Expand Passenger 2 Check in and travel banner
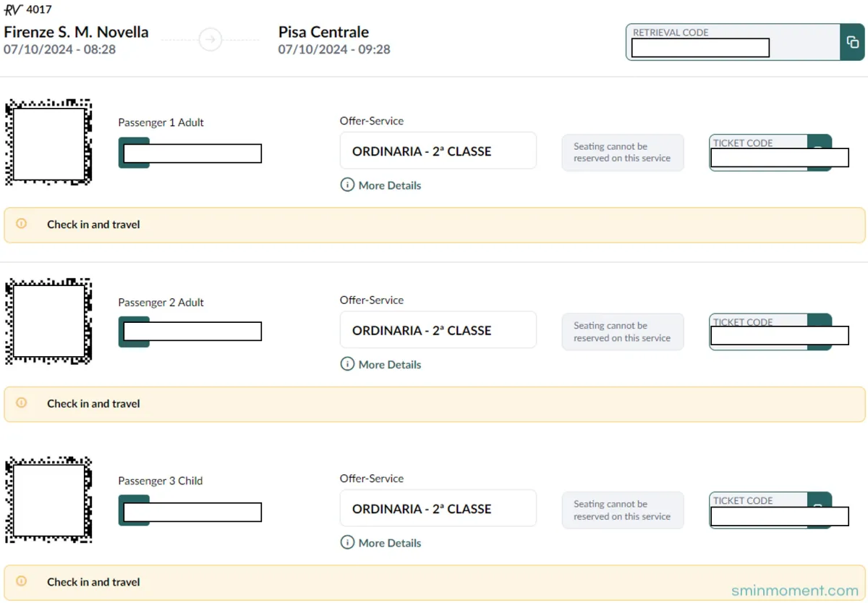The width and height of the screenshot is (868, 603). [435, 404]
